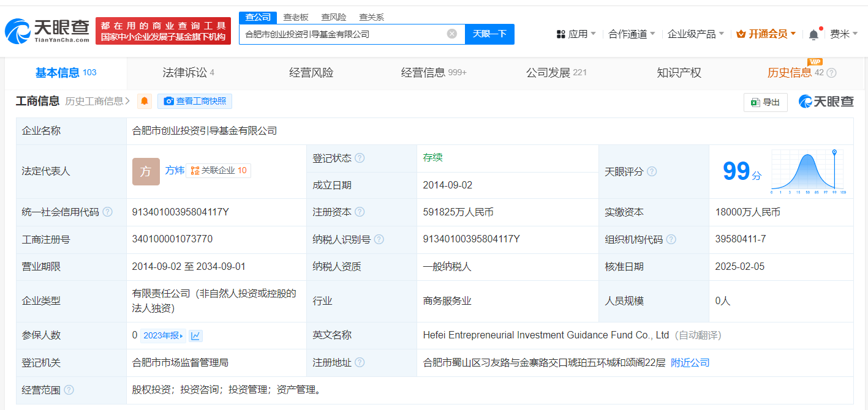This screenshot has width=868, height=410.
Task: Click the 附近公司 link
Action: pyautogui.click(x=690, y=362)
